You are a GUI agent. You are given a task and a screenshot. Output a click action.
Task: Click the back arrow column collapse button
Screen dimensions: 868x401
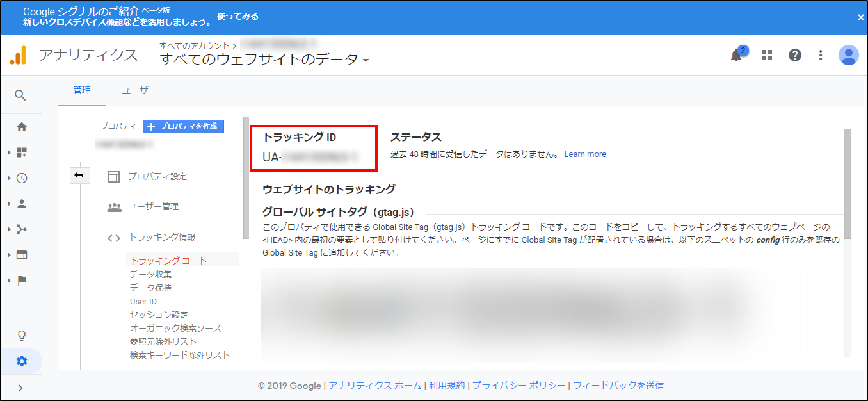(79, 176)
